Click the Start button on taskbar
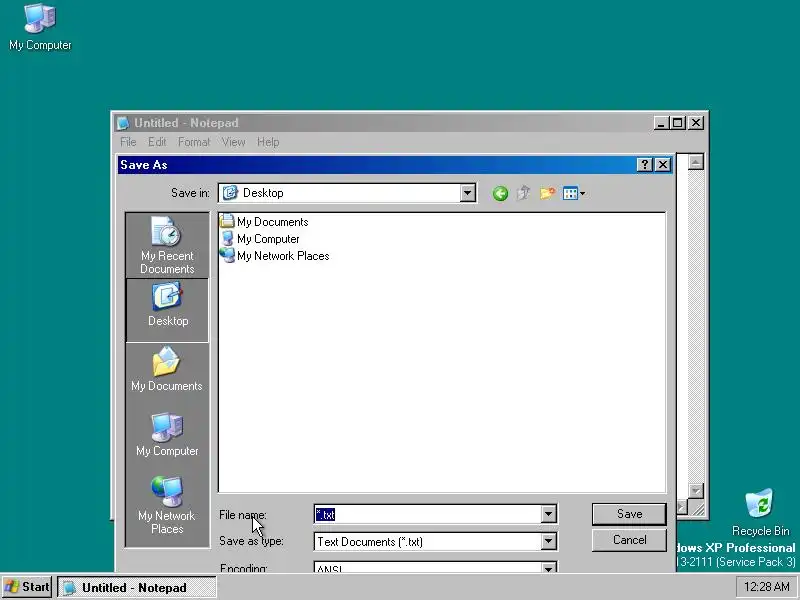The height and width of the screenshot is (600, 800). (27, 587)
